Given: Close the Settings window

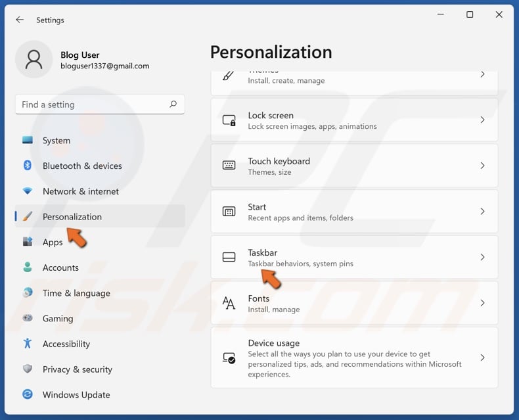Looking at the screenshot, I should 499,14.
